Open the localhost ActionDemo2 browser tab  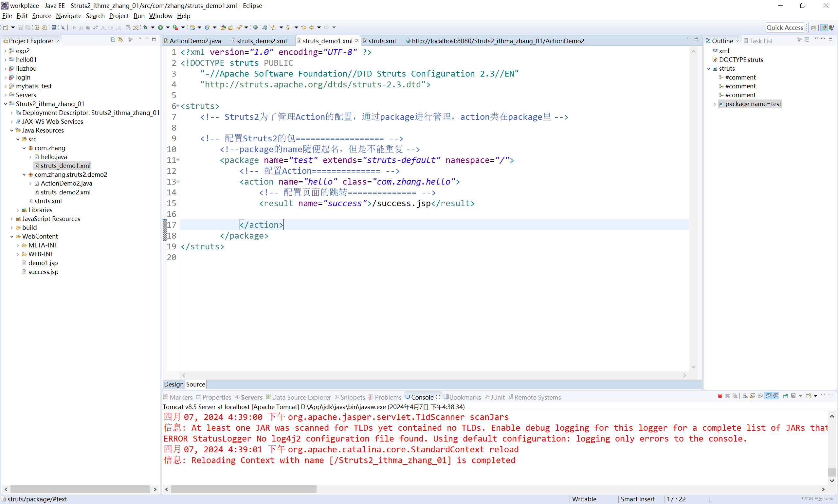click(495, 41)
